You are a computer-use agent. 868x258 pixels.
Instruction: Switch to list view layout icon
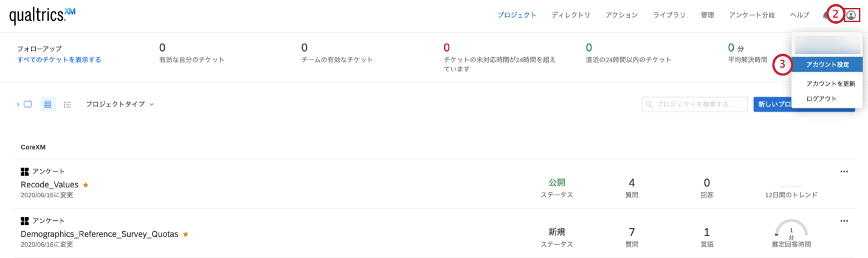(x=67, y=105)
